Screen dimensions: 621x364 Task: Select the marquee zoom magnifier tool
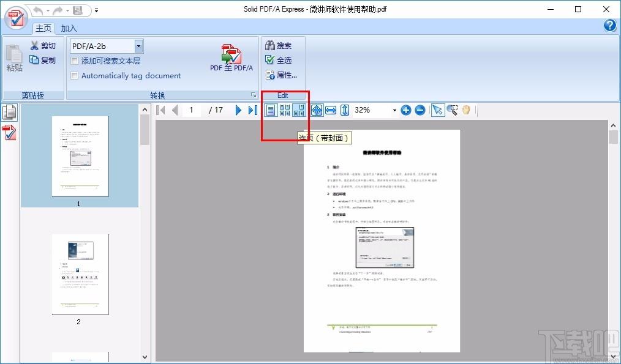[453, 110]
